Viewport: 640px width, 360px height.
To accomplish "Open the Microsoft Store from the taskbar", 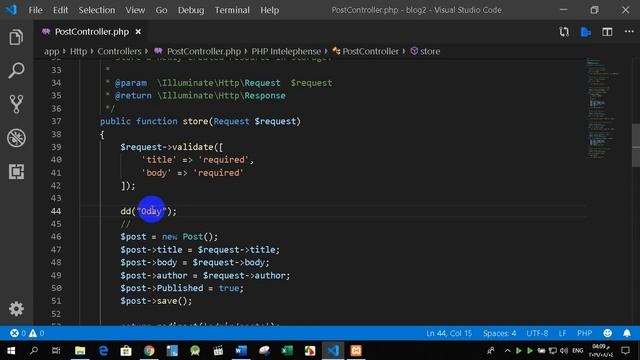I will coord(126,351).
